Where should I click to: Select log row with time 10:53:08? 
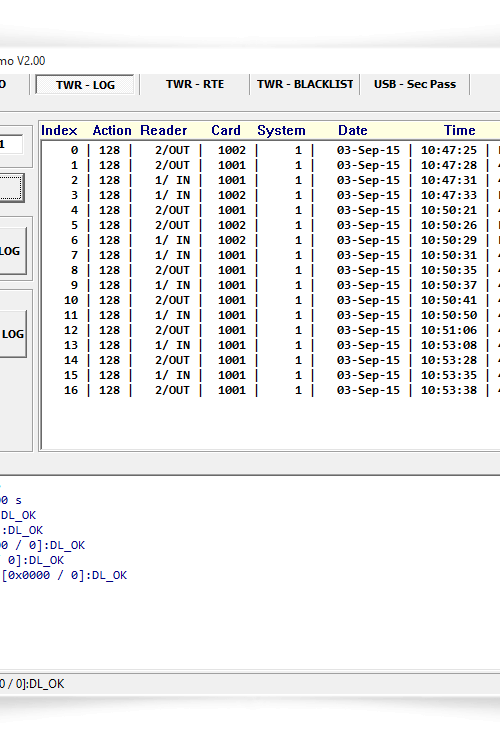pos(271,345)
